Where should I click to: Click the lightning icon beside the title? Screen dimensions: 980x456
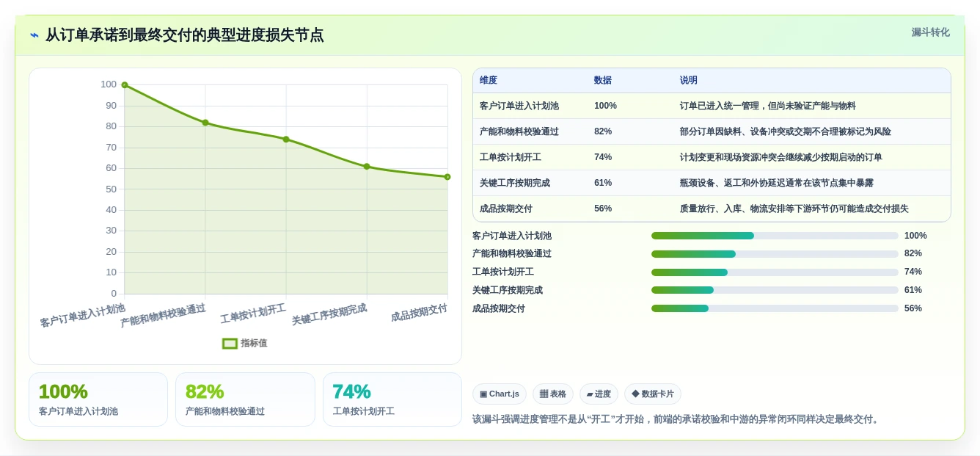pos(34,35)
